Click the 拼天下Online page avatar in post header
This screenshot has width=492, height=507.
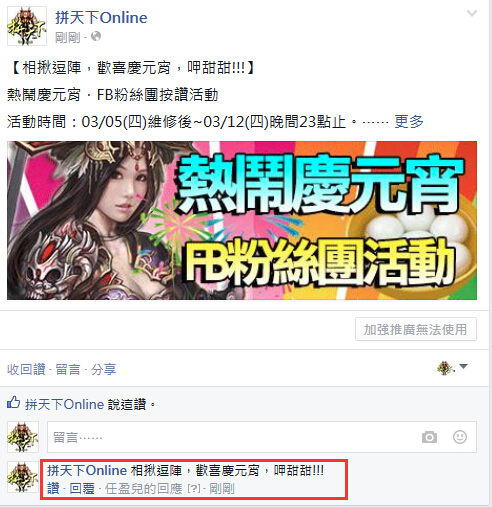point(27,26)
